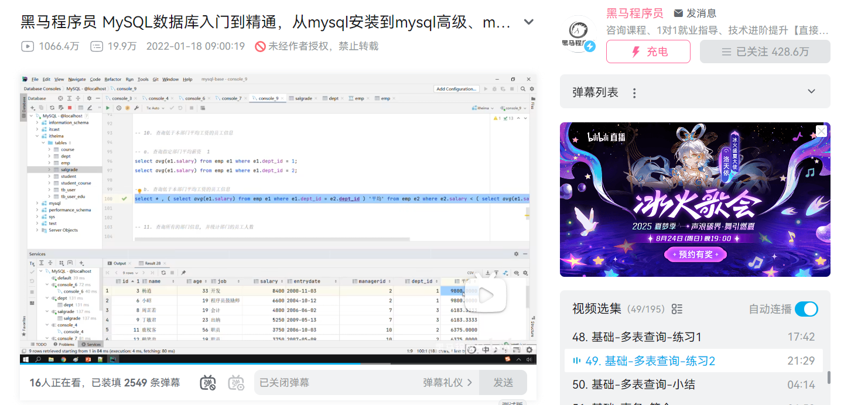The image size is (868, 405).
Task: Open Refactor menu in the video's IDE
Action: click(x=113, y=79)
